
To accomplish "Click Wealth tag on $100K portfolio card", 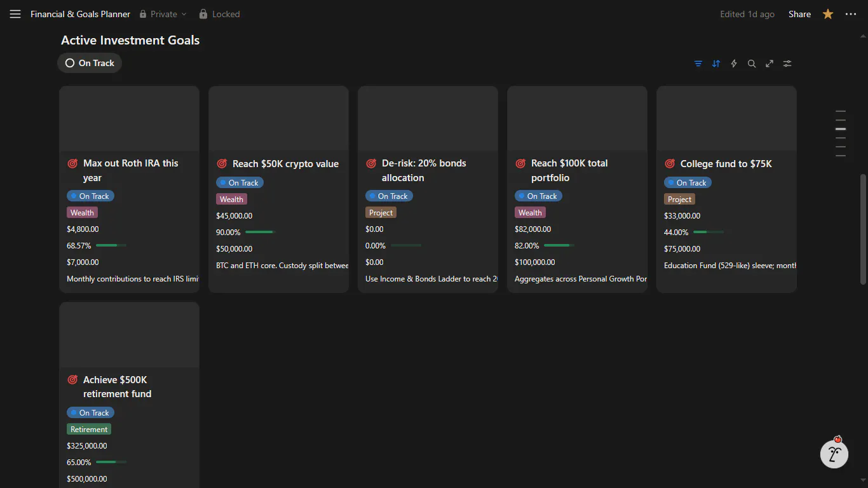I will (x=530, y=213).
